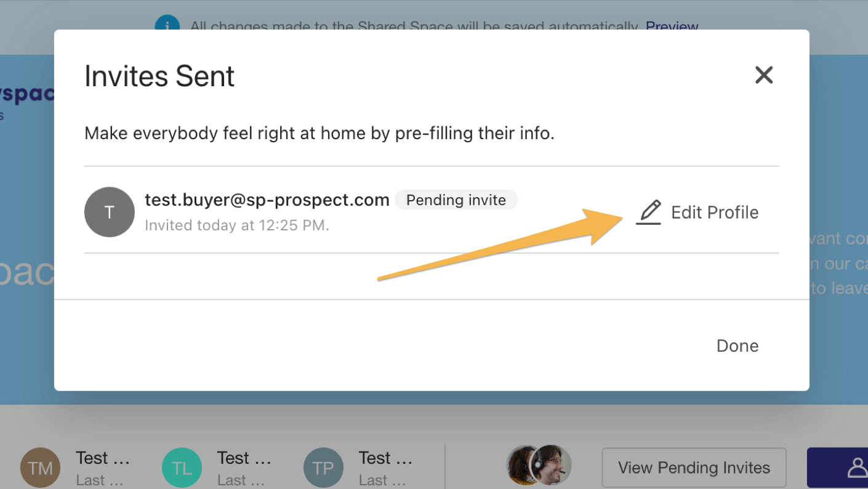Click the Test member name beside TL avatar
This screenshot has height=489, width=868.
click(x=244, y=458)
